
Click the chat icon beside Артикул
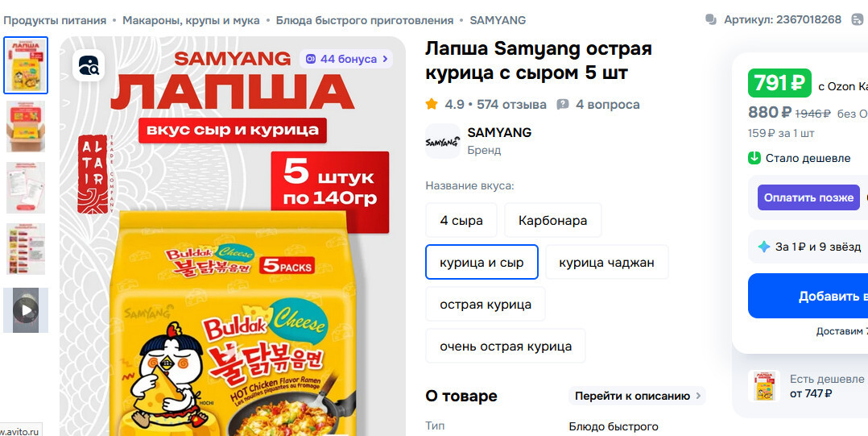coord(711,20)
